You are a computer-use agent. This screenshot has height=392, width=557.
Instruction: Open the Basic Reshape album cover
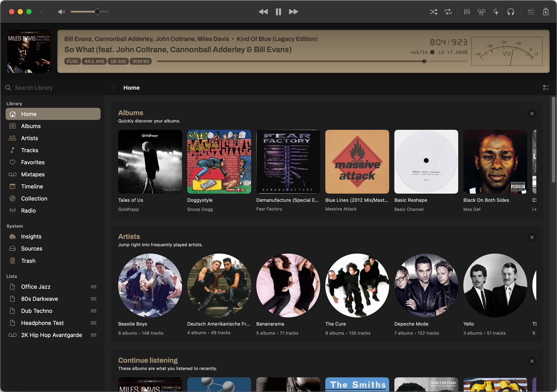(x=426, y=162)
